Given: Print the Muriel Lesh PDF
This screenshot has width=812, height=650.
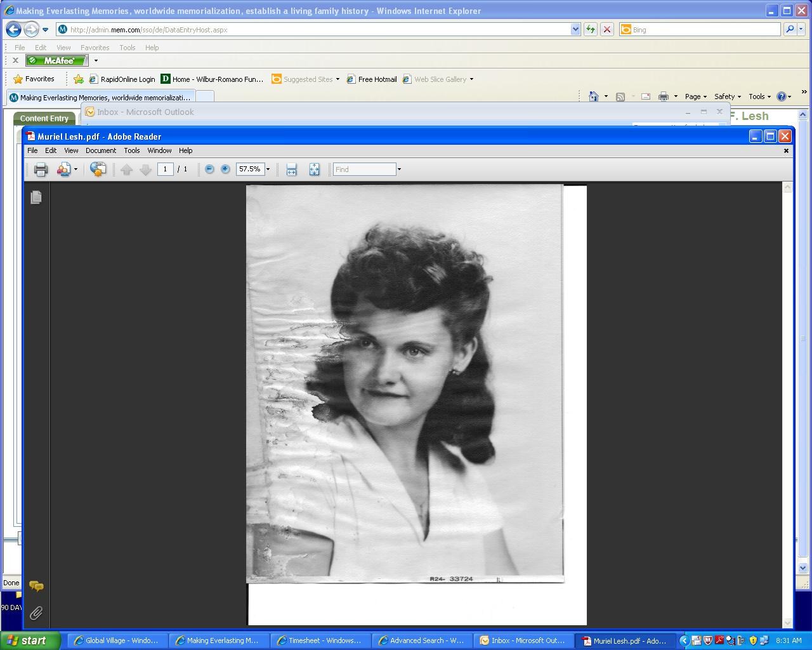Looking at the screenshot, I should tap(41, 169).
